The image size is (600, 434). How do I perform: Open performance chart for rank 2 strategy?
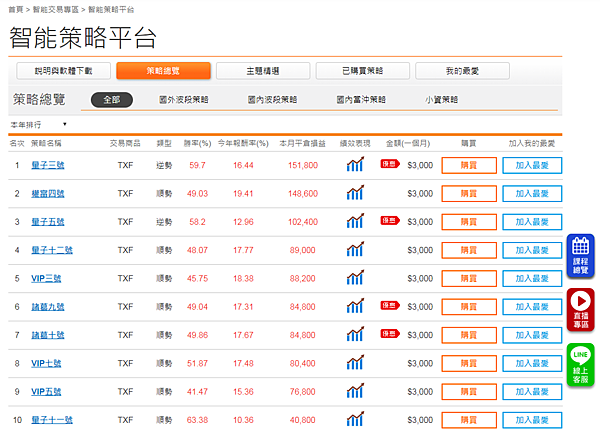click(355, 193)
